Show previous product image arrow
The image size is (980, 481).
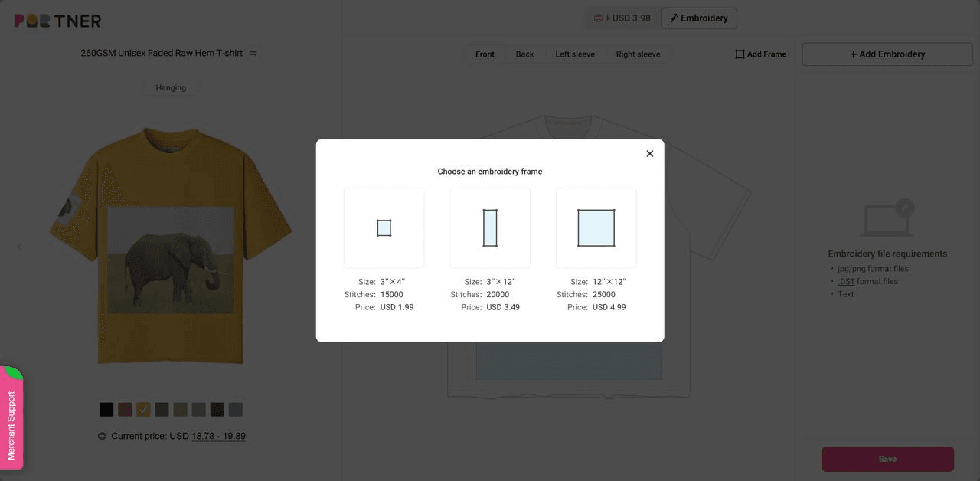coord(20,247)
